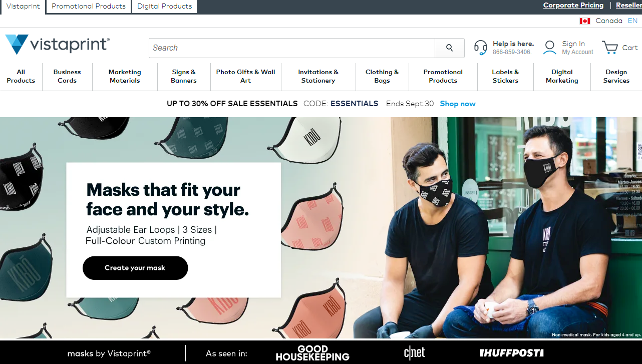Click the ESSENTIALS promo code text
The width and height of the screenshot is (642, 364).
pyautogui.click(x=354, y=104)
